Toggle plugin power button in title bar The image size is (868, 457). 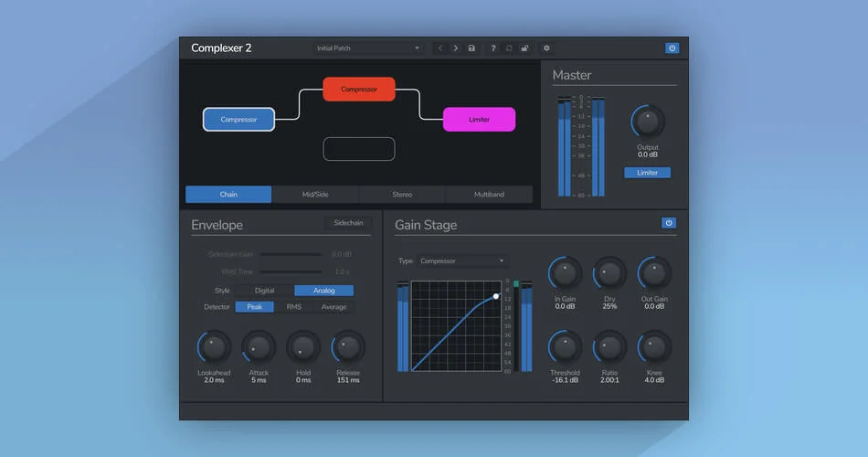(x=672, y=48)
